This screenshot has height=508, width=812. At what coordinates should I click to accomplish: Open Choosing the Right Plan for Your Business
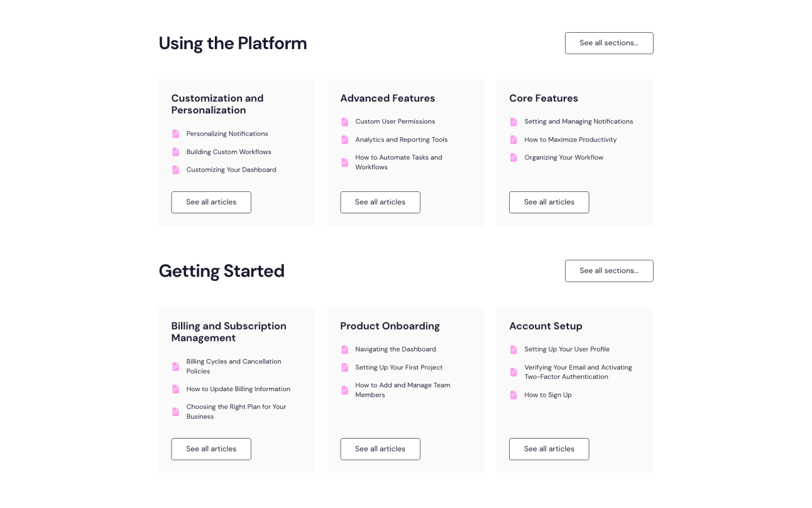236,411
